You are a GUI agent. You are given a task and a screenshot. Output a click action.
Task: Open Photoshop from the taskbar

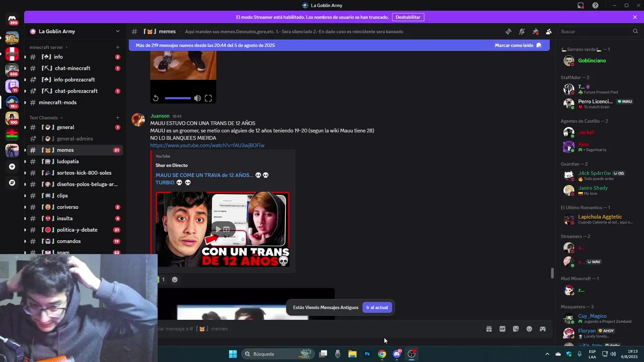pyautogui.click(x=367, y=354)
